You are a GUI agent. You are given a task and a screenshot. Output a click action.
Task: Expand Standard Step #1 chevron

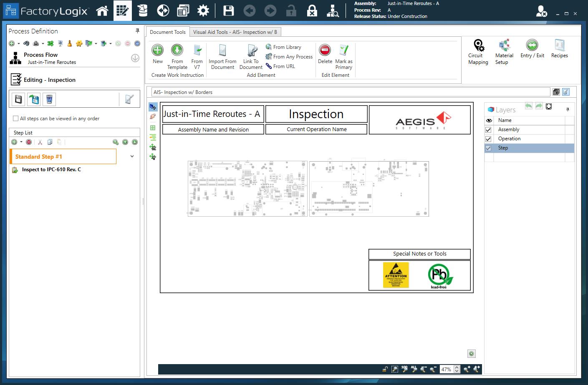click(132, 157)
